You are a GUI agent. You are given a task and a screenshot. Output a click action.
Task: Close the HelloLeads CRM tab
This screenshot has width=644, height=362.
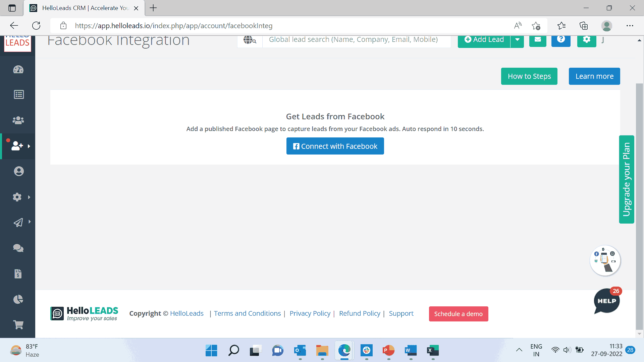[x=136, y=8]
